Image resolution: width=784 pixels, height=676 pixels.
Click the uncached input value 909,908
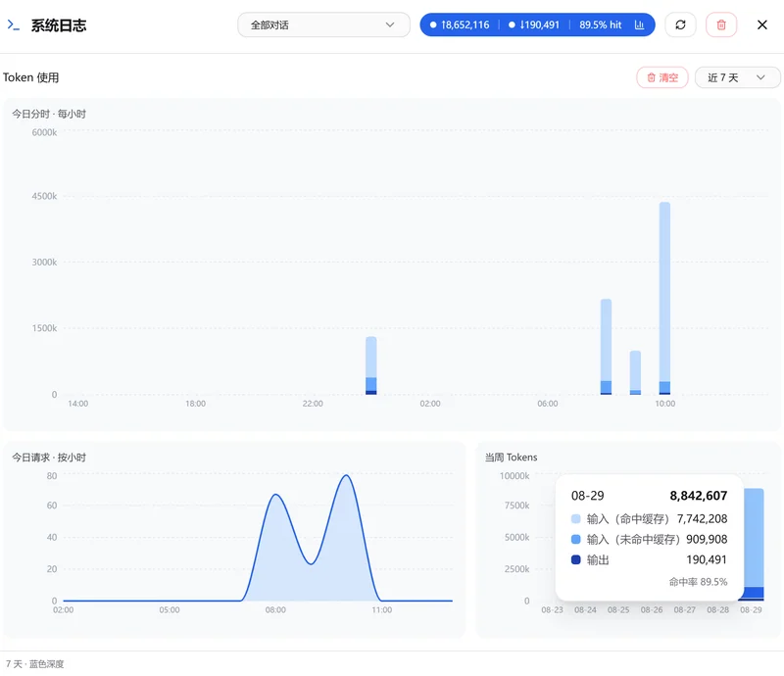tap(707, 540)
